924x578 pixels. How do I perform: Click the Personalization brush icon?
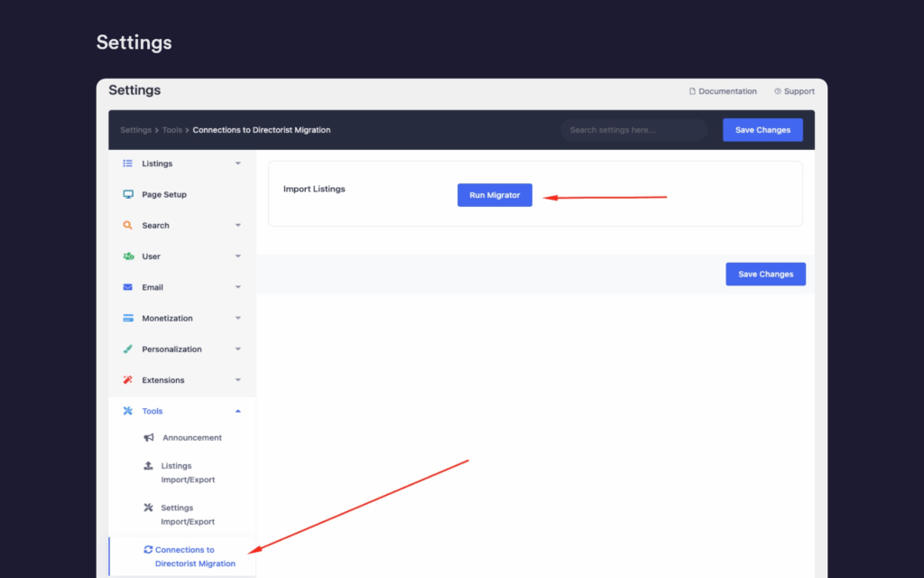point(127,350)
